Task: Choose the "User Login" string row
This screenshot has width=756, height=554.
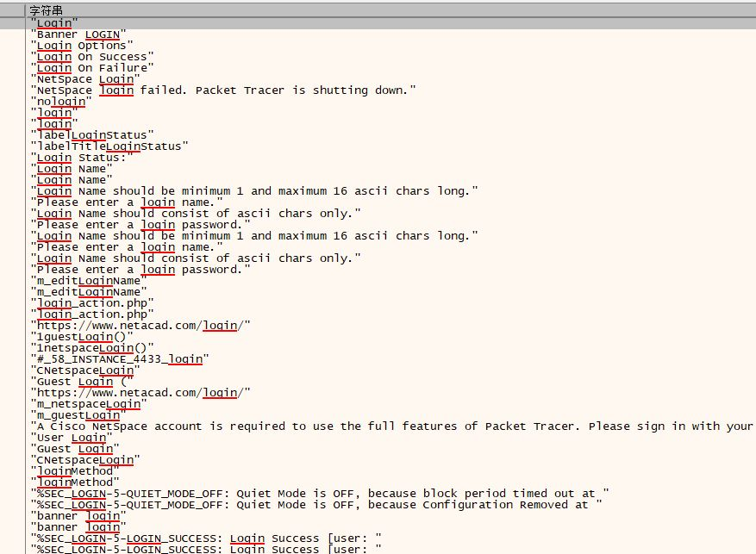Action: [72, 438]
